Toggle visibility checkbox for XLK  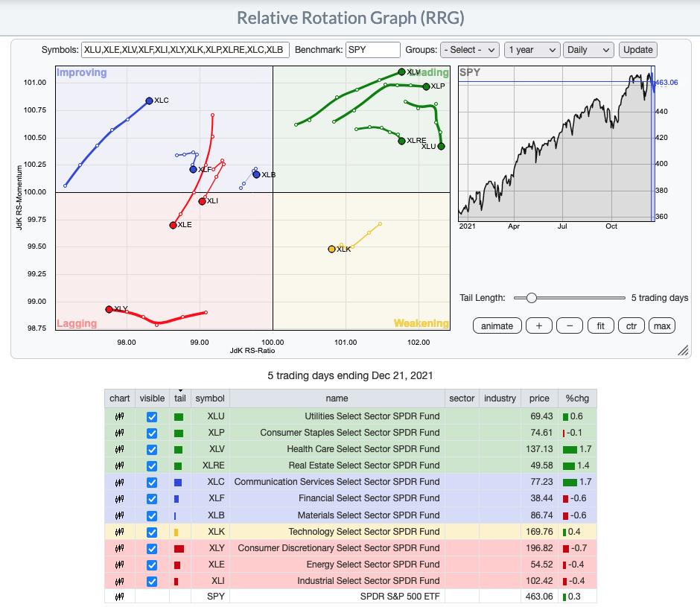click(x=152, y=533)
